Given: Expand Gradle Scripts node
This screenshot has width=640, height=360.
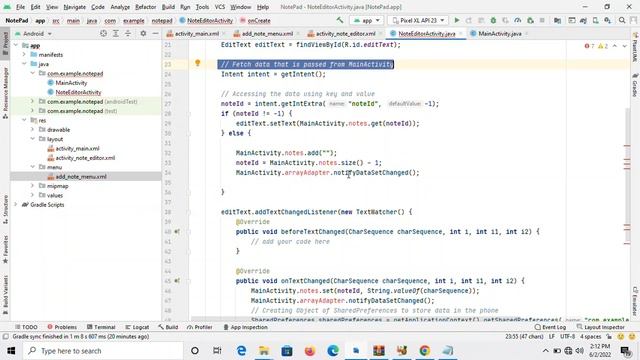Looking at the screenshot, I should click(16, 204).
